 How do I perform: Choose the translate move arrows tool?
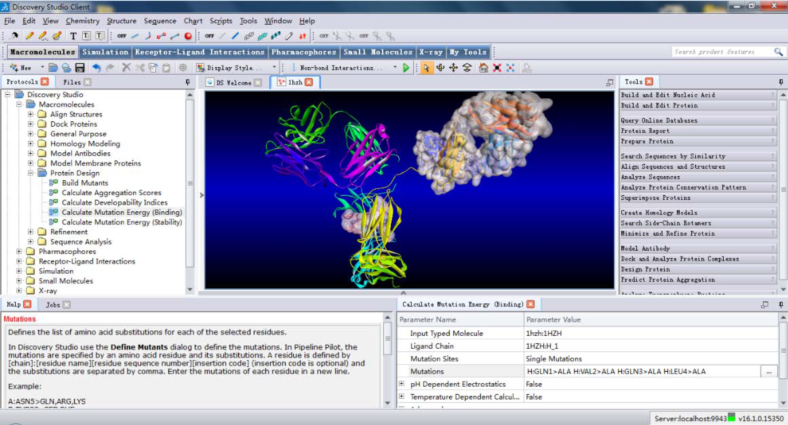coord(453,67)
